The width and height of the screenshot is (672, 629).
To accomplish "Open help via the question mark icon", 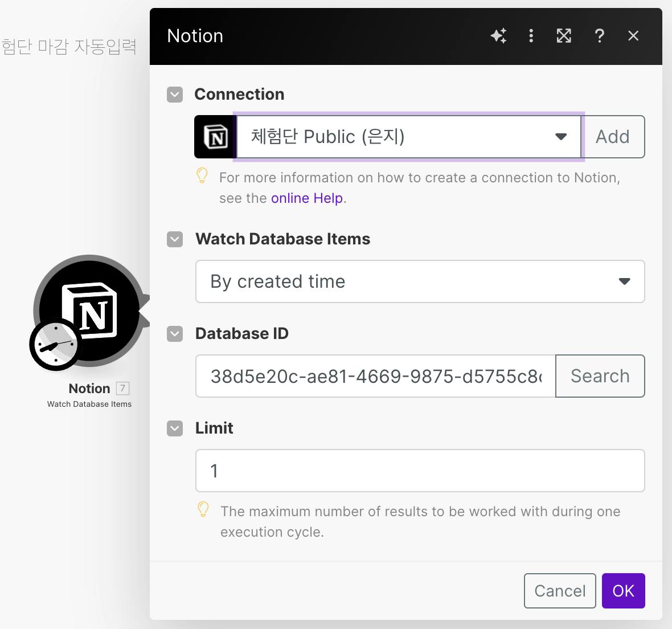I will 600,35.
